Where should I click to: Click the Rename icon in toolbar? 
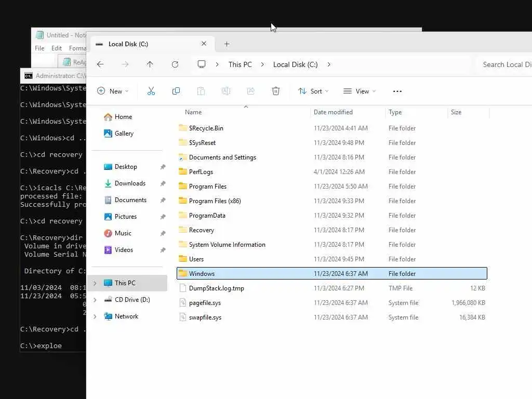pos(226,91)
